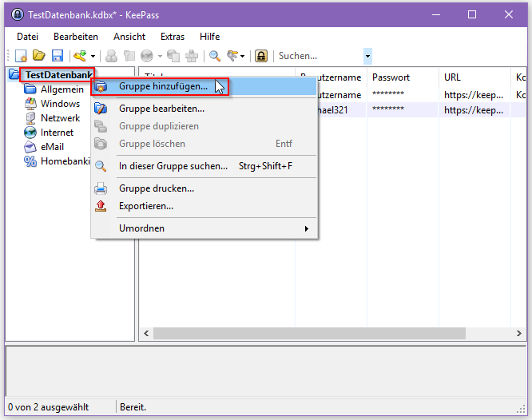Select the TestDatenbank root group
This screenshot has width=532, height=420.
coord(59,74)
